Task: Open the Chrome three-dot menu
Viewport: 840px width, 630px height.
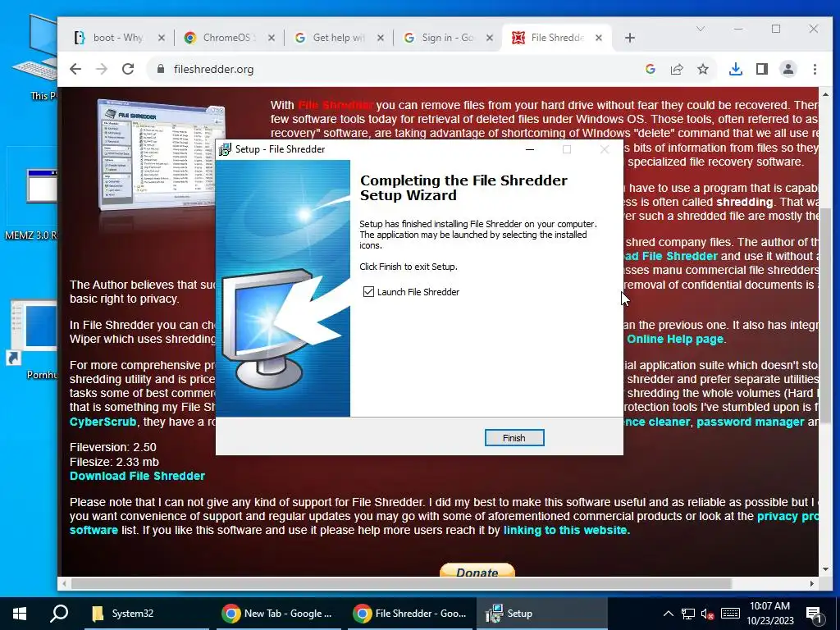Action: tap(815, 69)
